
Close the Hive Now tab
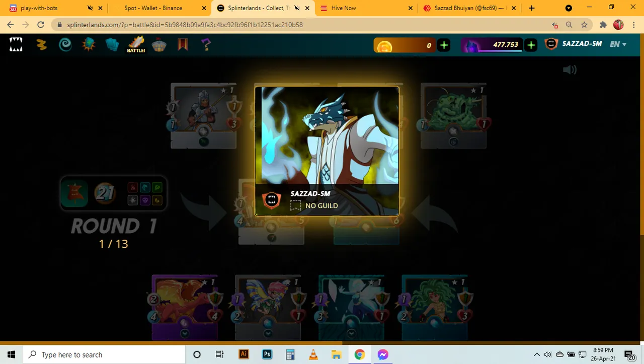click(411, 8)
